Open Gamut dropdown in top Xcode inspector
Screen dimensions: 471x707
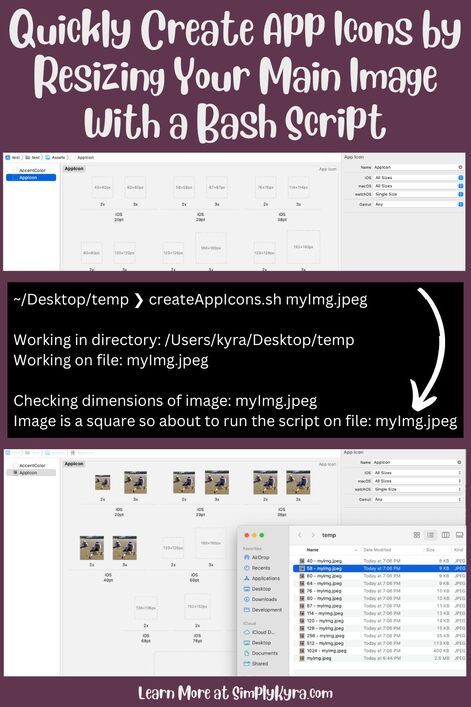click(x=418, y=204)
